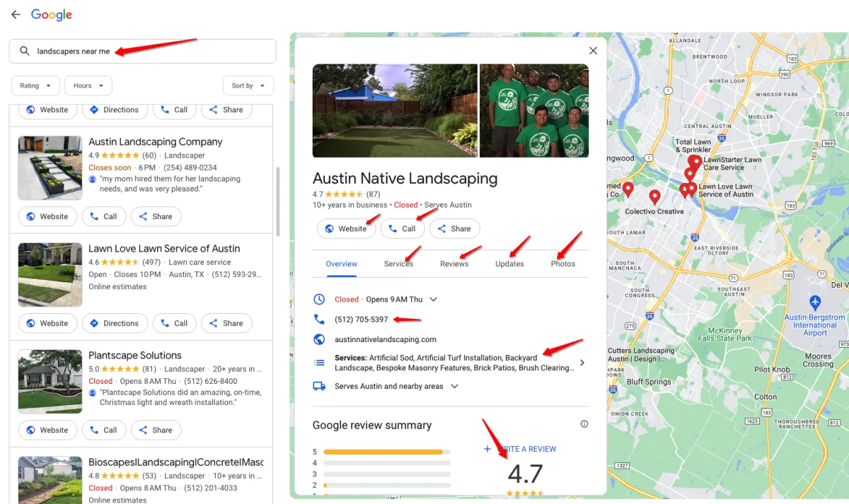Image resolution: width=849 pixels, height=504 pixels.
Task: Share the Lawn Love Lawn Service listing
Action: pos(226,323)
